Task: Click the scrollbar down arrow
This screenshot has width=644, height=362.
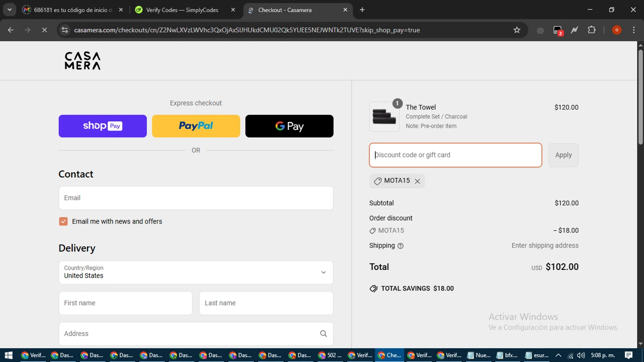Action: (641, 344)
